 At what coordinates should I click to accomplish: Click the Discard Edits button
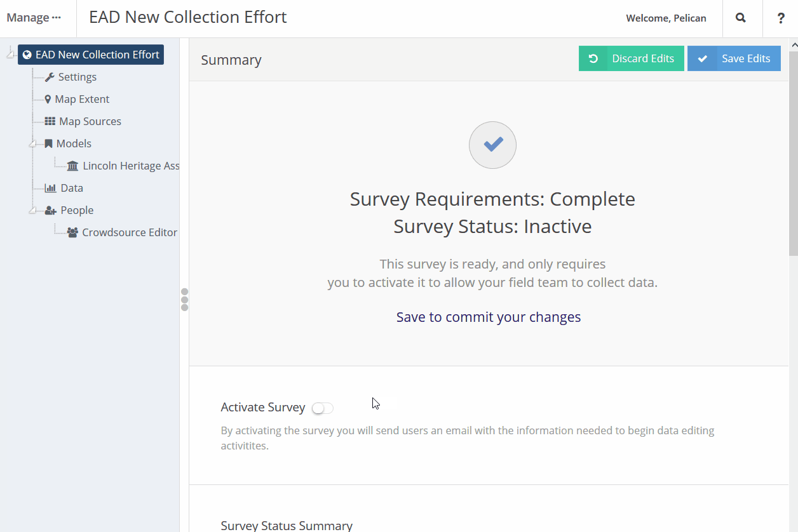[631, 58]
